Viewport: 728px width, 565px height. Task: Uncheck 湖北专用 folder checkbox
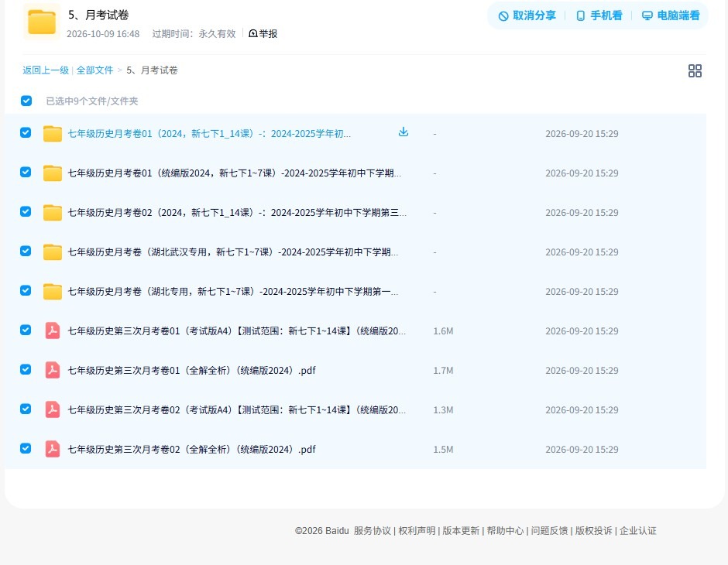coord(26,290)
